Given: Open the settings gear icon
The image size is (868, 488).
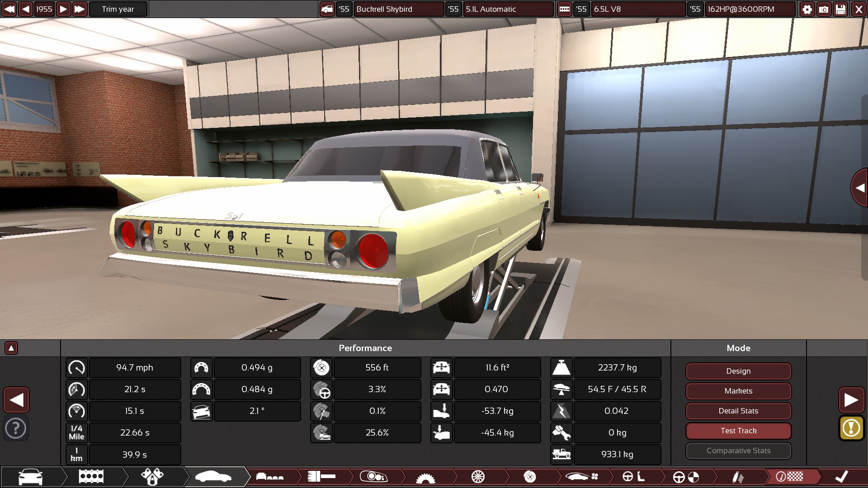Looking at the screenshot, I should click(807, 9).
